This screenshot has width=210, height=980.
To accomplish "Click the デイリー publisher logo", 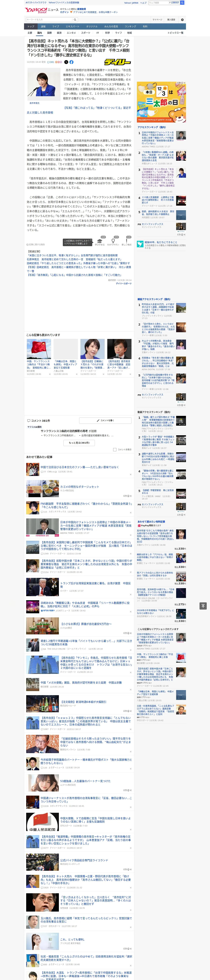I will [x=118, y=62].
